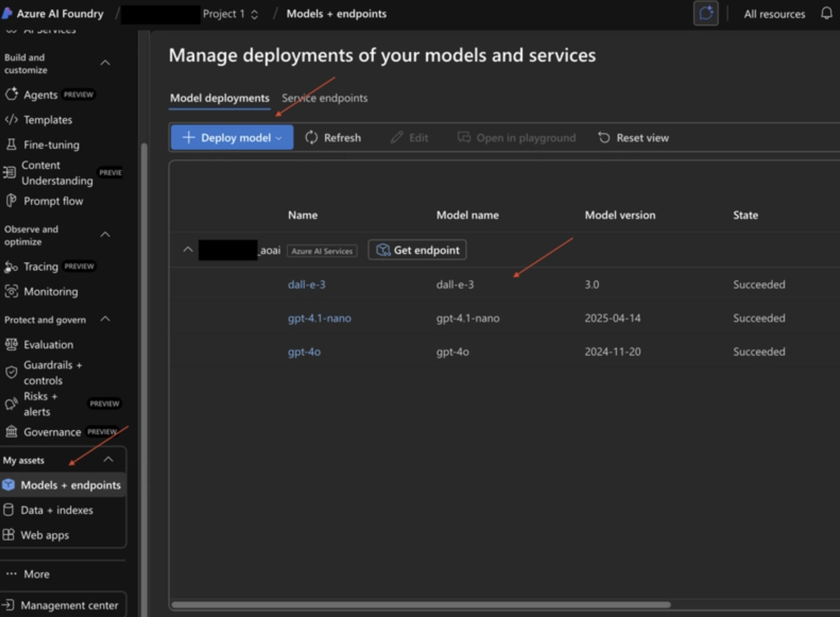The height and width of the screenshot is (617, 840).
Task: Click the Refresh circular arrow icon
Action: click(311, 138)
